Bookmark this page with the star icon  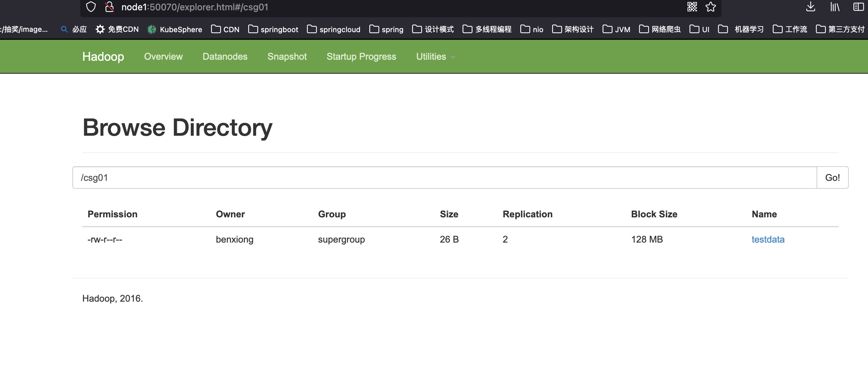coord(711,7)
